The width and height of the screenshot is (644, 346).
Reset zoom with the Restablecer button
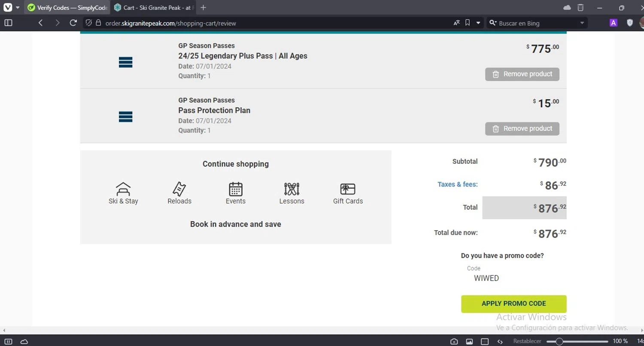click(x=527, y=341)
